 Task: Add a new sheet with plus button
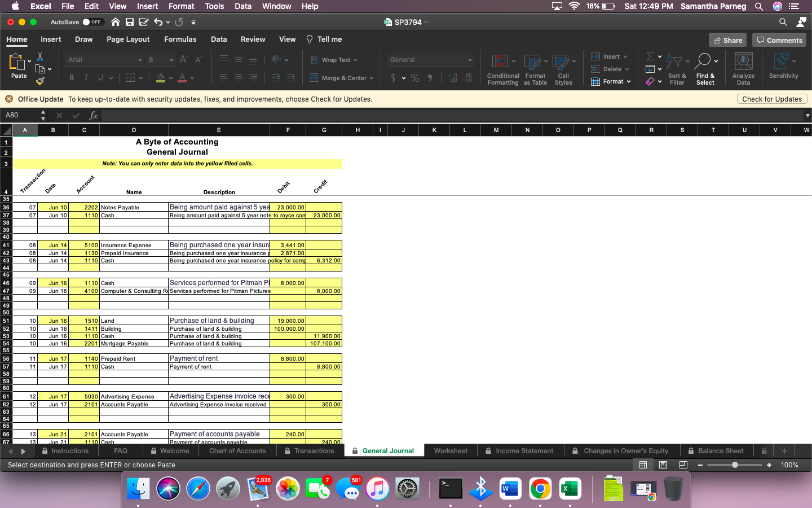[x=784, y=451]
